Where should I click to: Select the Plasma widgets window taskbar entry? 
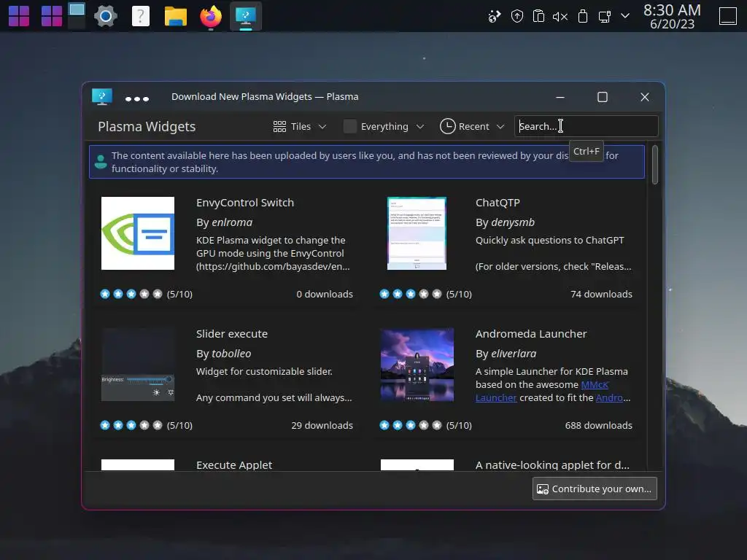(x=245, y=16)
